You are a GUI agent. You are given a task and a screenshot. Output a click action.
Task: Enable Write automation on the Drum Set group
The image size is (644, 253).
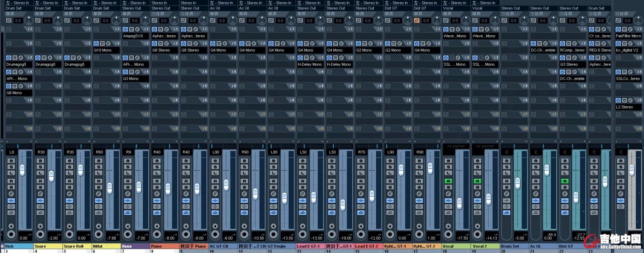pos(507,187)
